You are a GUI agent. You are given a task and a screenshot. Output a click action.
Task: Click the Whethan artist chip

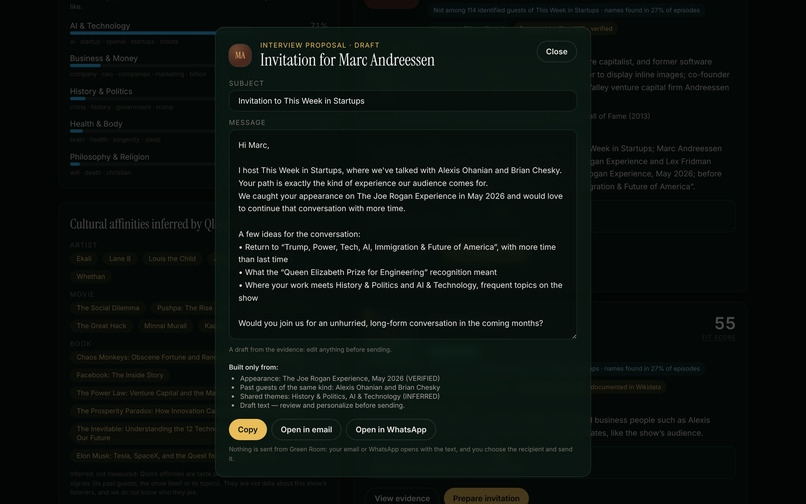click(90, 277)
